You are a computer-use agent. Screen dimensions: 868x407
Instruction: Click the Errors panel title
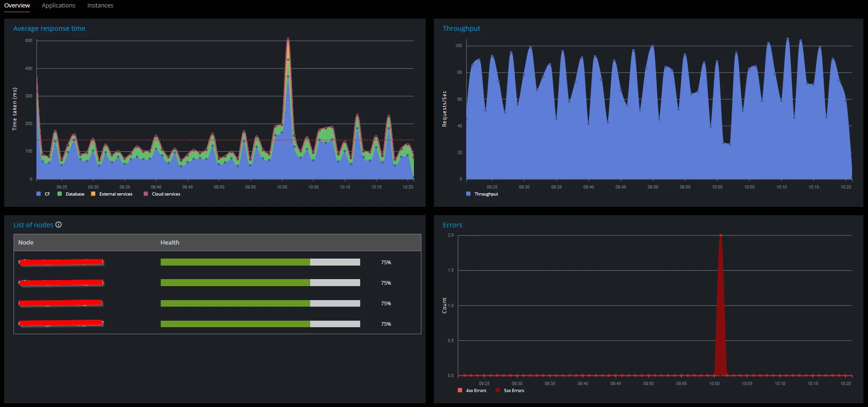(452, 225)
